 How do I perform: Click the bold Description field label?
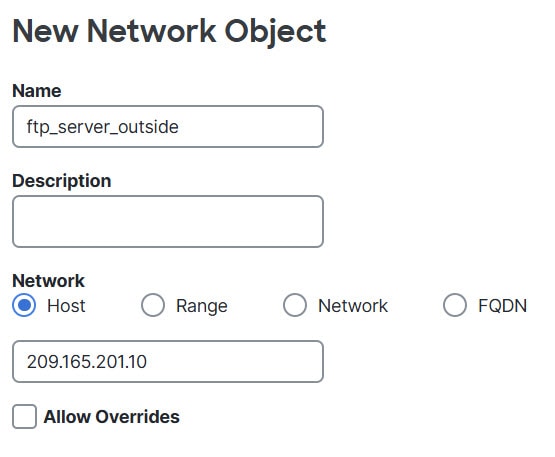(62, 181)
